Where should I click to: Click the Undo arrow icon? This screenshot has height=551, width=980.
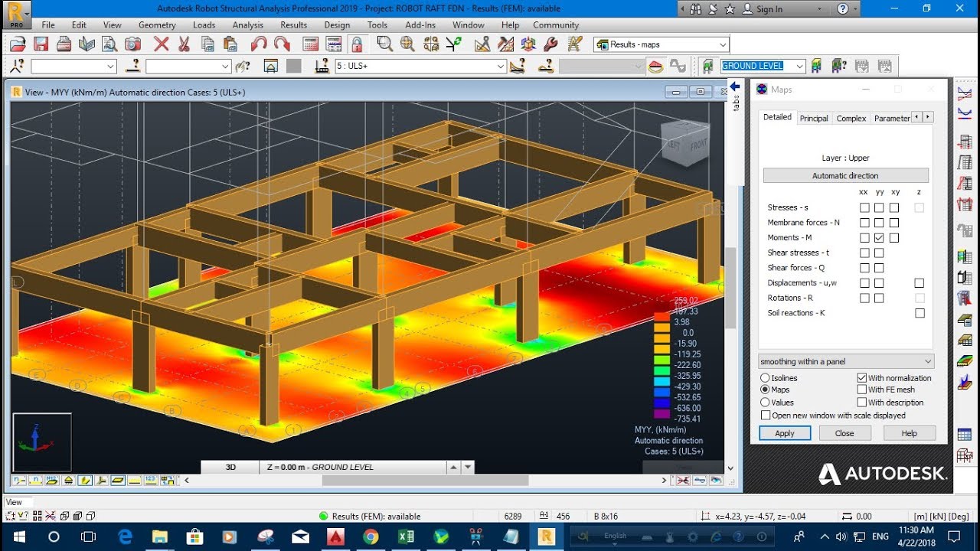(259, 44)
